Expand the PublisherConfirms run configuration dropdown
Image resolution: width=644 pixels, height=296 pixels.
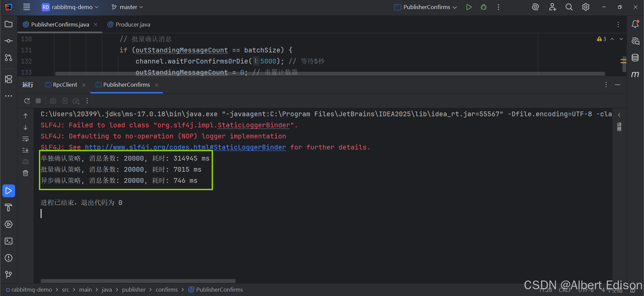[x=425, y=7]
